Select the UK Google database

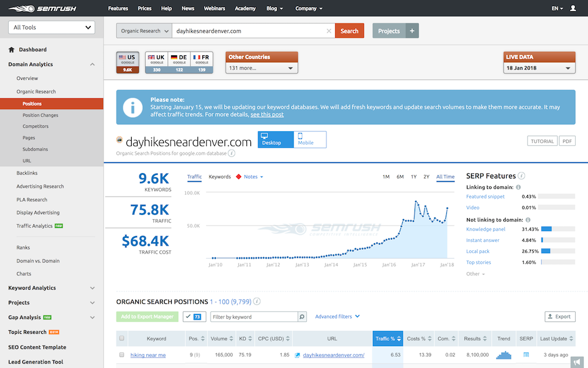point(156,62)
